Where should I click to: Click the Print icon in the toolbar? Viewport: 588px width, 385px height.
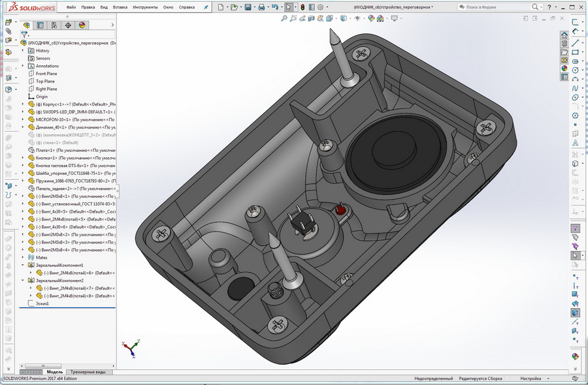click(261, 7)
